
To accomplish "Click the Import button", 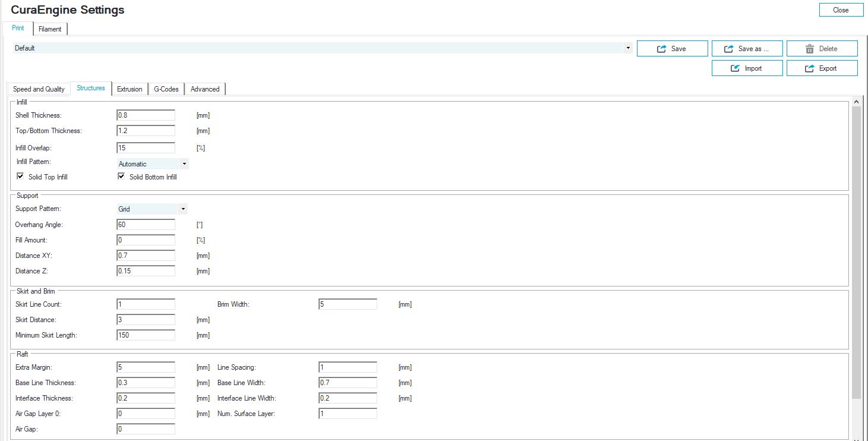I will coord(747,68).
